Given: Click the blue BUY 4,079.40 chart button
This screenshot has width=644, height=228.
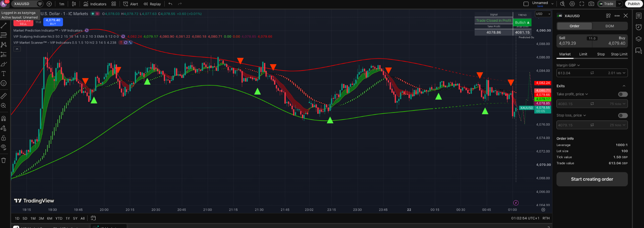Looking at the screenshot, I should (53, 22).
